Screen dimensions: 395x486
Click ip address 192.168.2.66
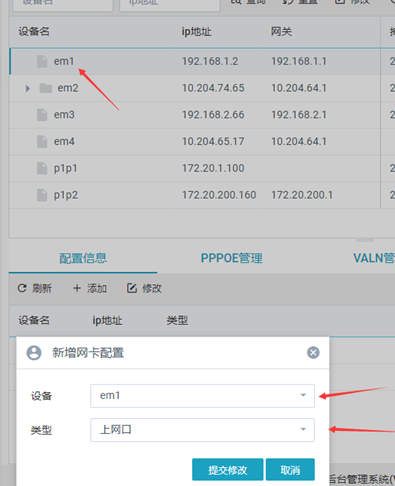pyautogui.click(x=213, y=115)
